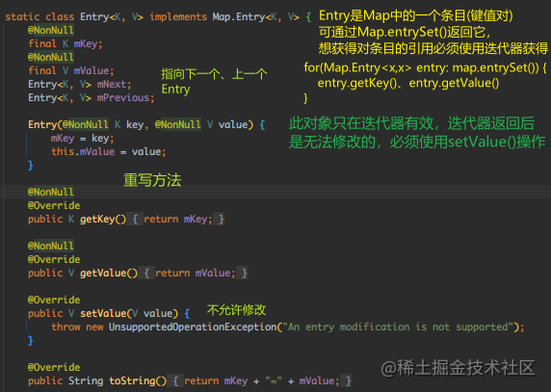Click the 'static' keyword in the class declaration
The image size is (551, 392).
click(22, 17)
